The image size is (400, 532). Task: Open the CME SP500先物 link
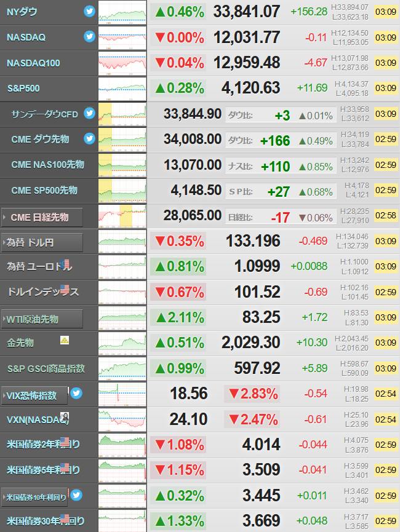(44, 190)
